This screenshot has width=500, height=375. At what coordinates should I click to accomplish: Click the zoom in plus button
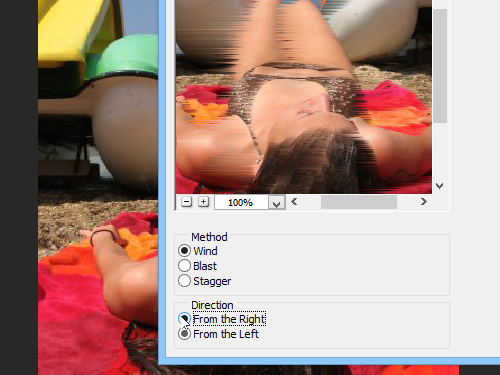point(203,202)
